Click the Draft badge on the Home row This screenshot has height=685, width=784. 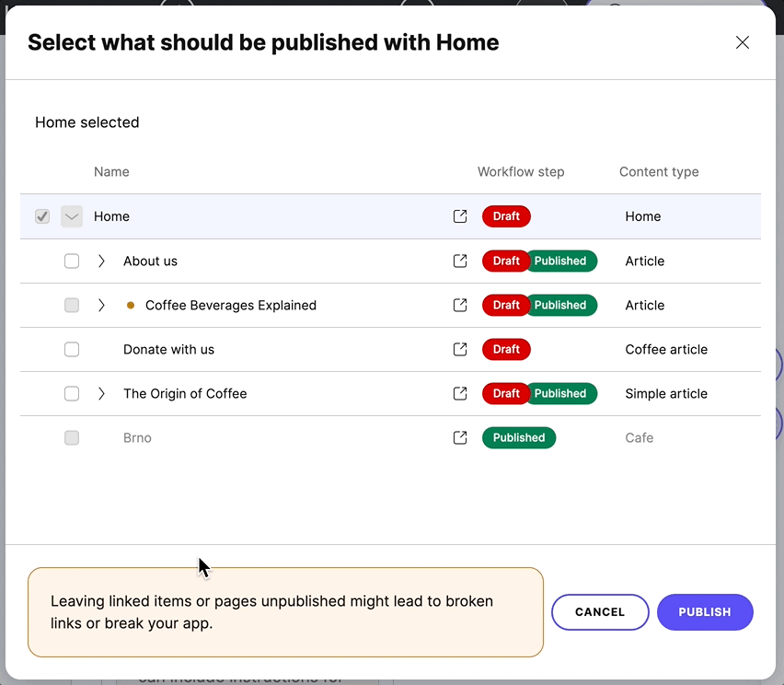pyautogui.click(x=506, y=215)
